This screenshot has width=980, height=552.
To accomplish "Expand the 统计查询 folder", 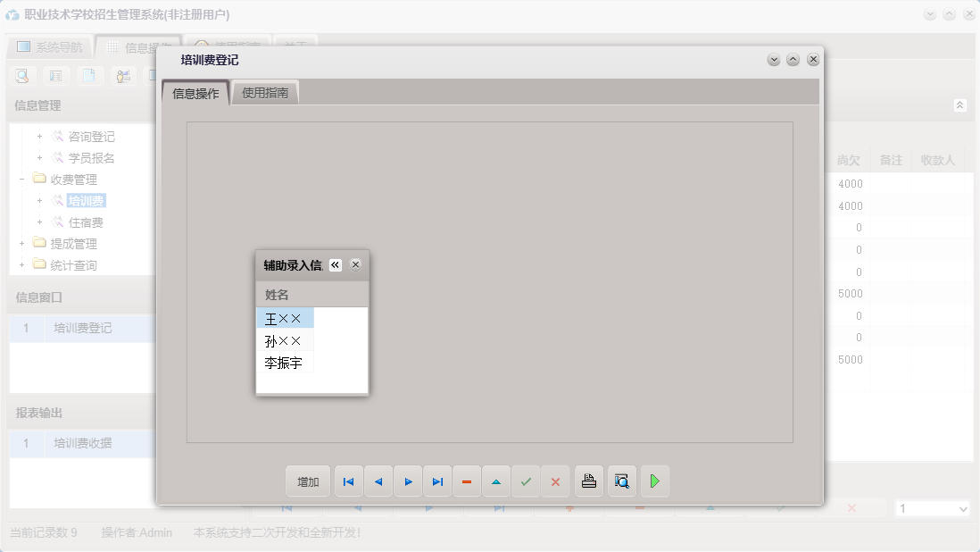I will (22, 265).
